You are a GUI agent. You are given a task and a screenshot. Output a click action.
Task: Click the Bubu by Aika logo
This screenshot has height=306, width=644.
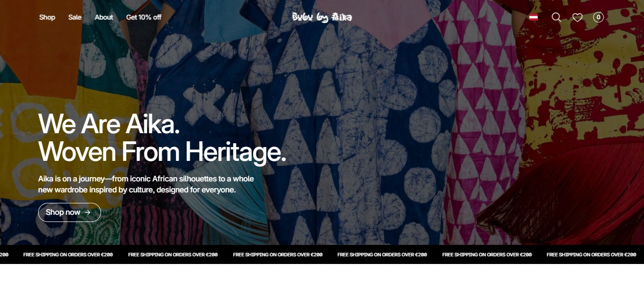322,17
